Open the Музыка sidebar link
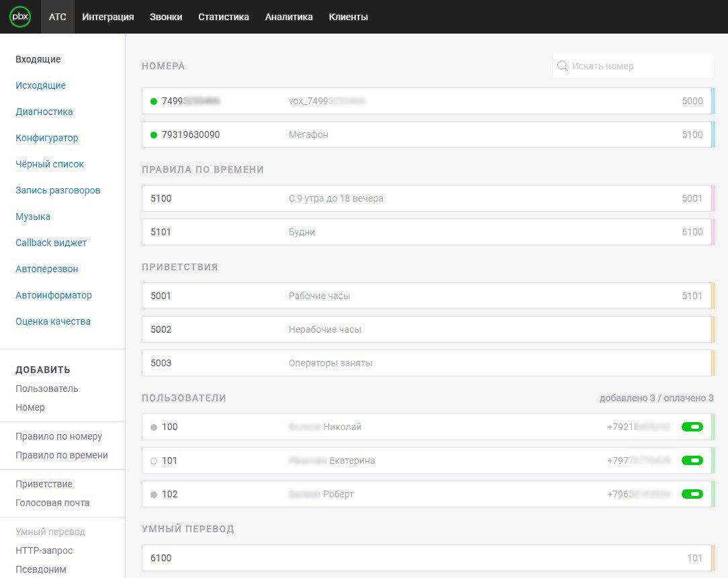Image resolution: width=728 pixels, height=578 pixels. [33, 216]
